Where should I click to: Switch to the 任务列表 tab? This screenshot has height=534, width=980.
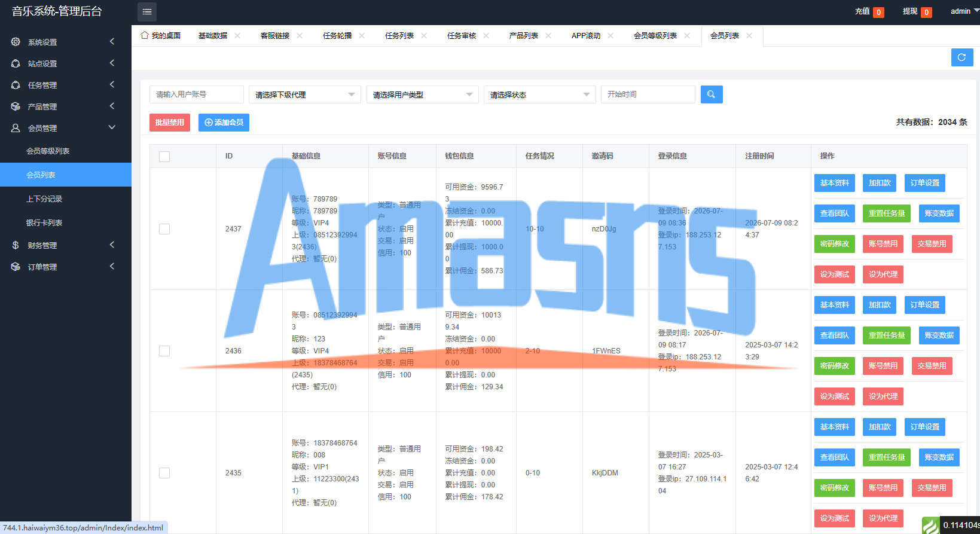point(399,36)
